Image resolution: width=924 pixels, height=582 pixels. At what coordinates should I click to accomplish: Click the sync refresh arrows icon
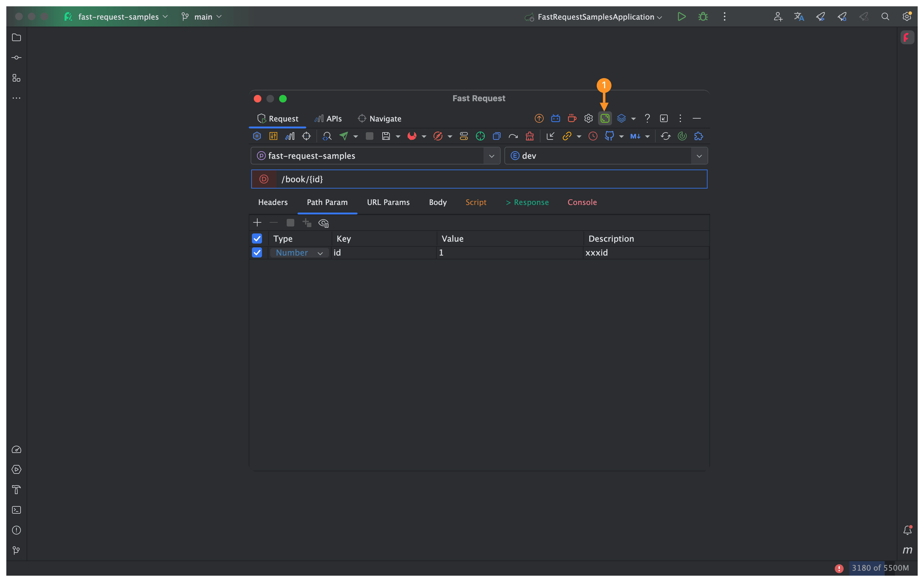(x=665, y=136)
